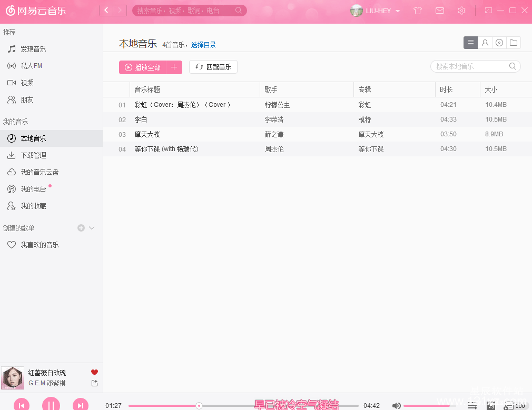Image resolution: width=532 pixels, height=410 pixels.
Task: Open 发现音乐 in the sidebar
Action: (x=51, y=49)
